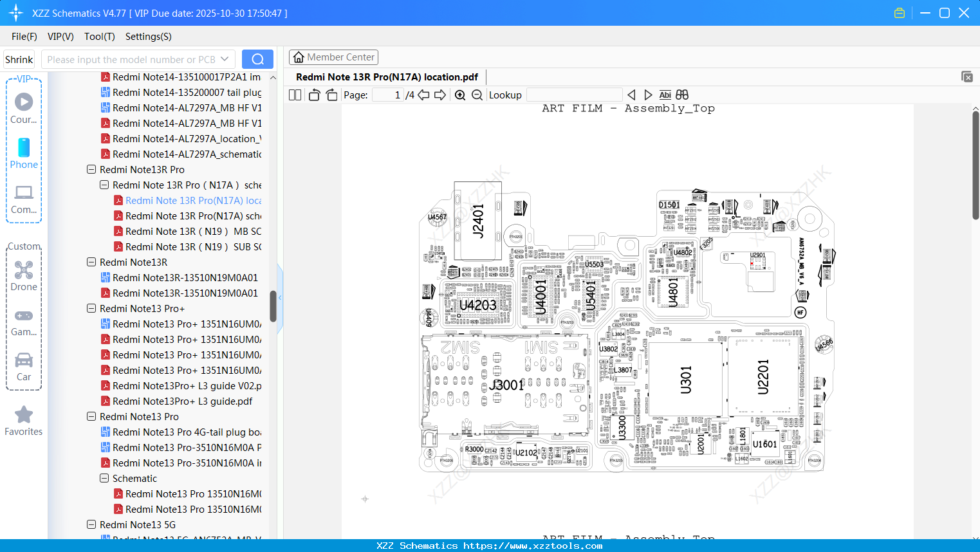This screenshot has height=552, width=980.
Task: Open the Tool(T) menu
Action: 99,37
